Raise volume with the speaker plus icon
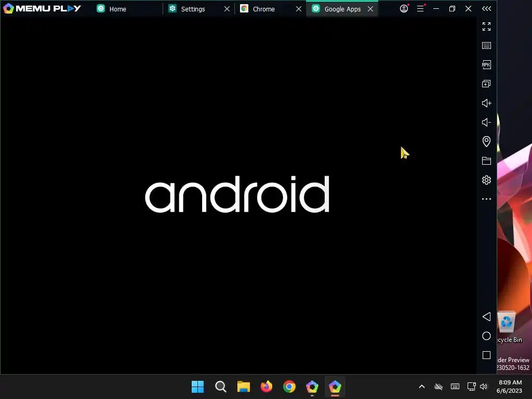 [486, 103]
